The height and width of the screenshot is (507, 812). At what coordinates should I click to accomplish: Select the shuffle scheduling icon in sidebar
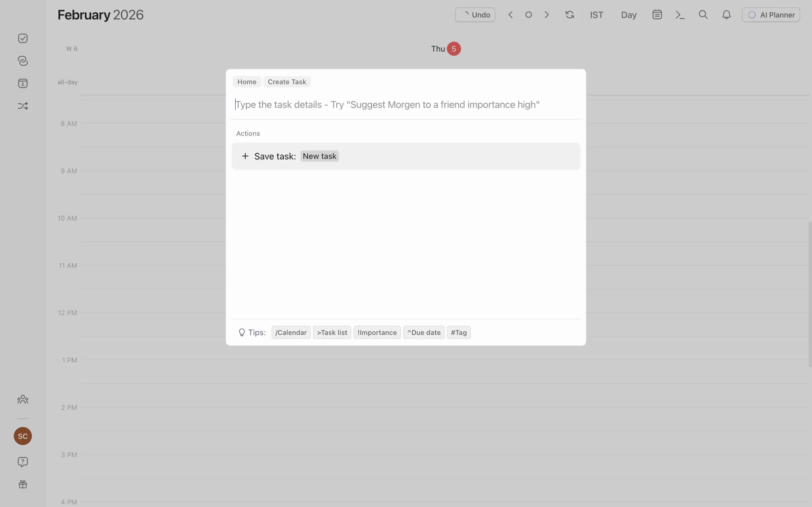(23, 106)
